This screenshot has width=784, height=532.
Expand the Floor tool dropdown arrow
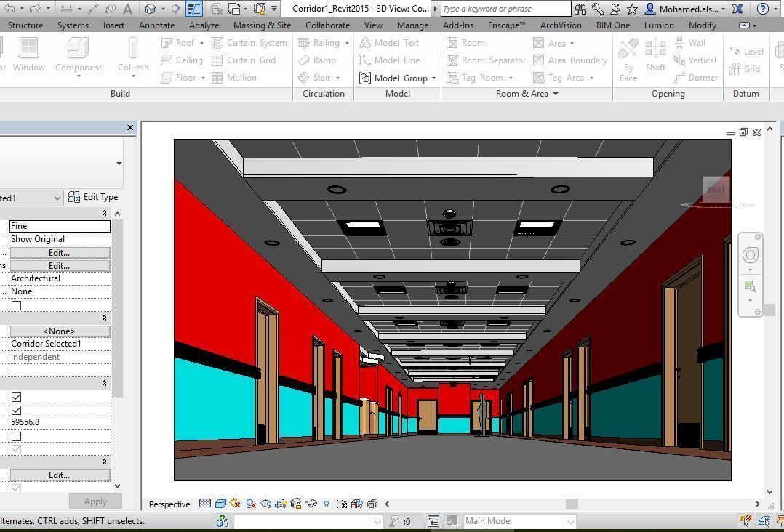[203, 78]
